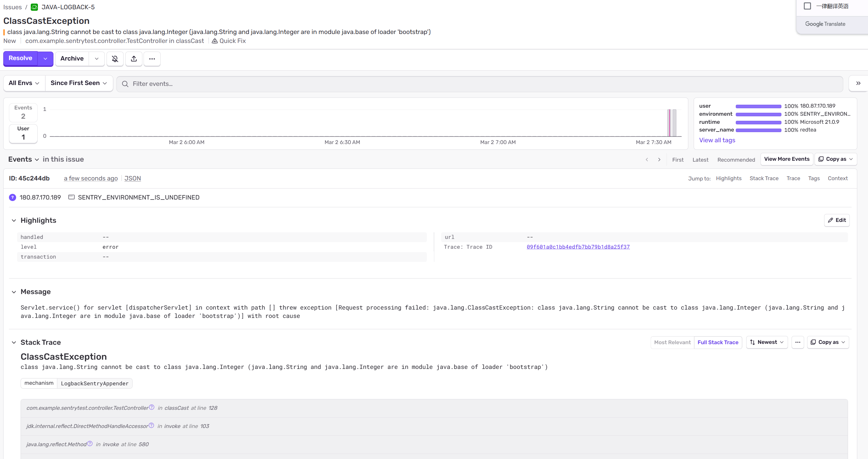Collapse sidebar with double chevron icon
The height and width of the screenshot is (459, 868).
click(858, 83)
